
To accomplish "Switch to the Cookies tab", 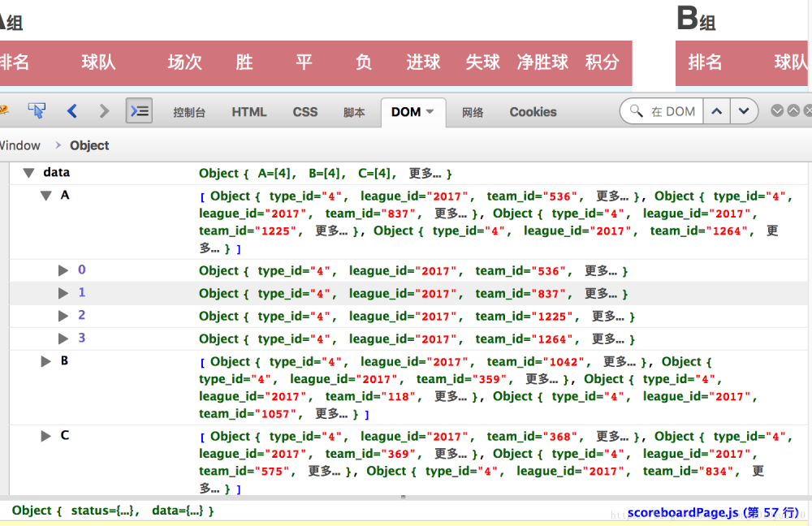I will [x=533, y=112].
